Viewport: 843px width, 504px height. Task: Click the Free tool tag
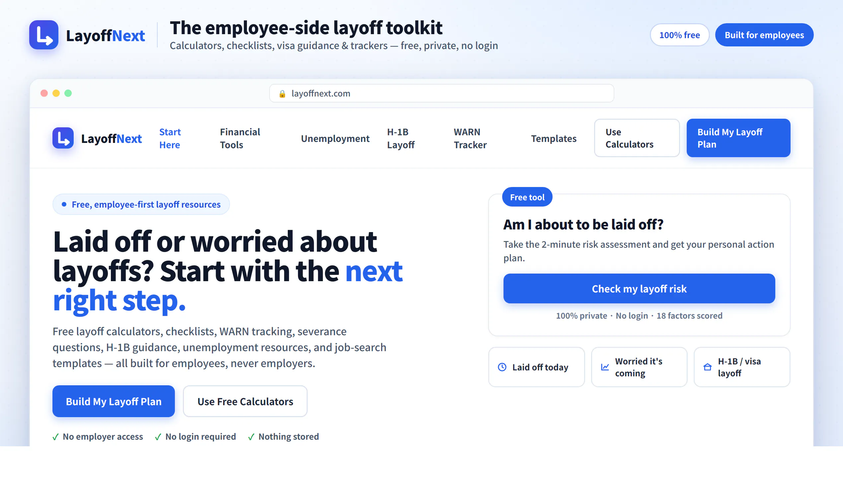pyautogui.click(x=527, y=197)
